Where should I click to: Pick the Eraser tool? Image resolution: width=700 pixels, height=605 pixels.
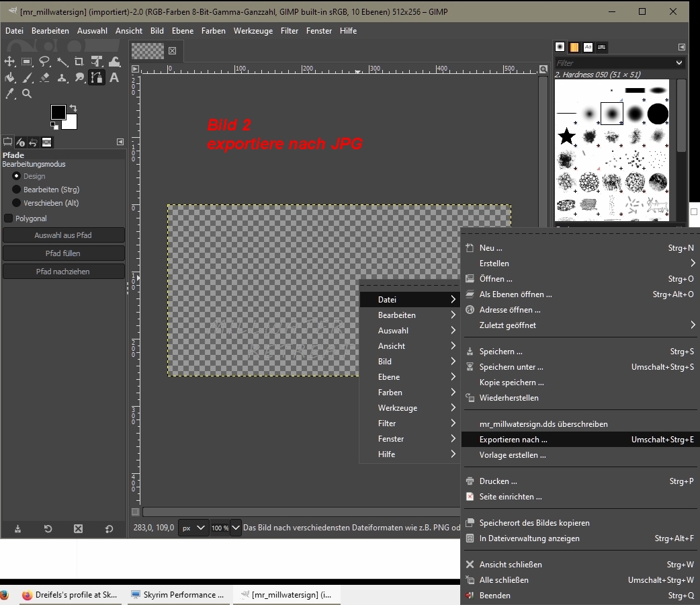tap(44, 78)
